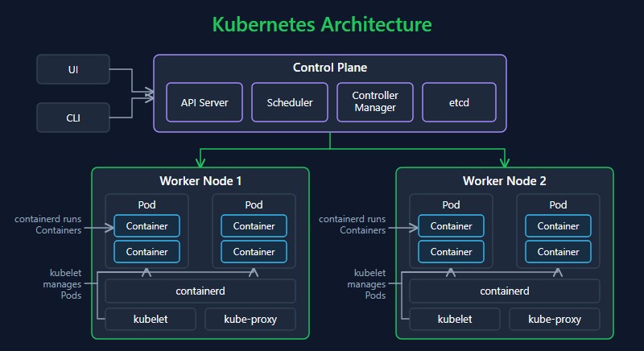Select the Scheduler component box
This screenshot has height=351, width=644.
pyautogui.click(x=290, y=102)
